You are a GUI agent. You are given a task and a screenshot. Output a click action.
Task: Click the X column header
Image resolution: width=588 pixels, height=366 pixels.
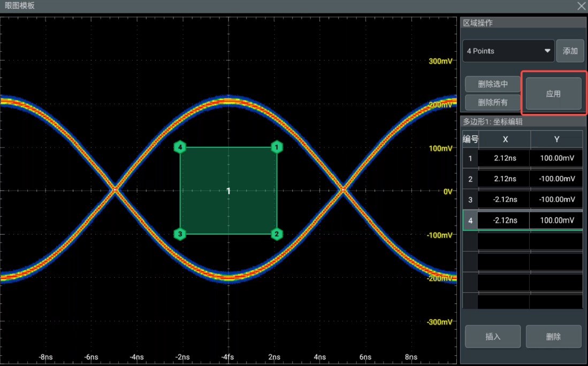click(505, 139)
